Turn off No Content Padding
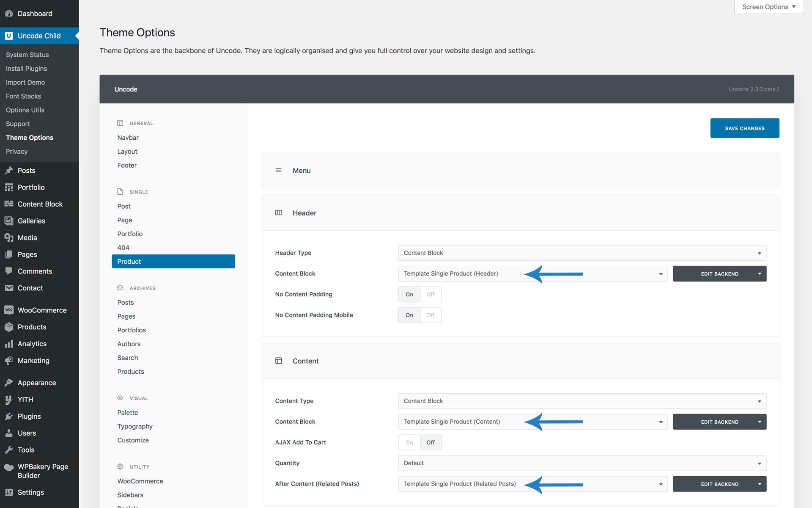Image resolution: width=812 pixels, height=508 pixels. 431,294
